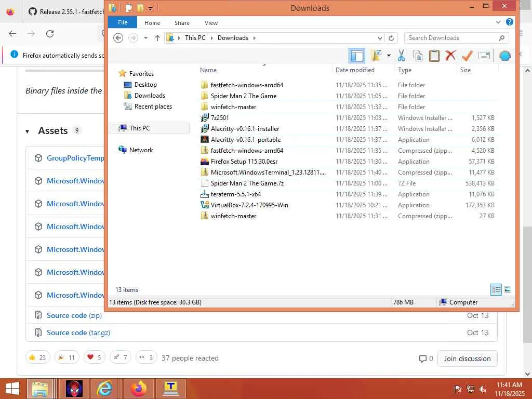The image size is (532, 399).
Task: Click the quick access Properties icon in title bar
Action: (x=129, y=8)
